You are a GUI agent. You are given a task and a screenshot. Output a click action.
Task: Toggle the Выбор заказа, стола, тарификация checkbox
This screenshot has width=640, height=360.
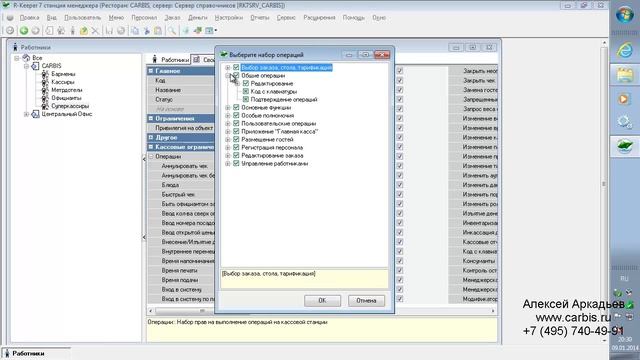point(236,67)
